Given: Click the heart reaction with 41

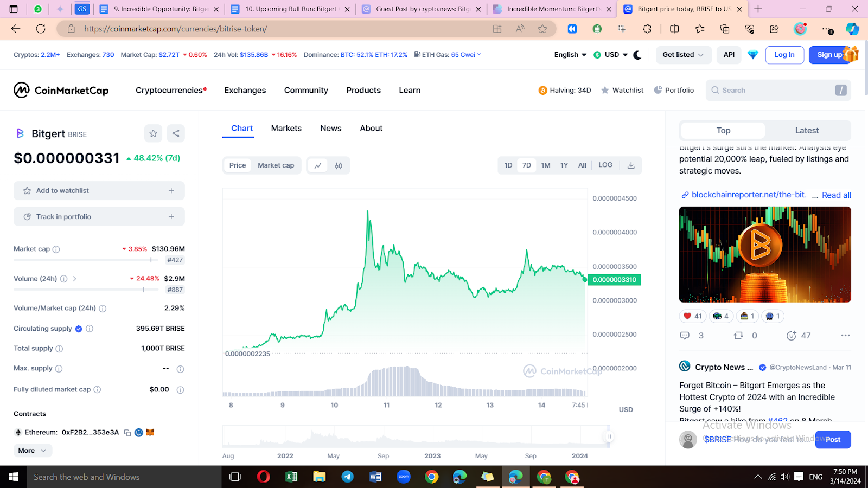Looking at the screenshot, I should pos(693,316).
